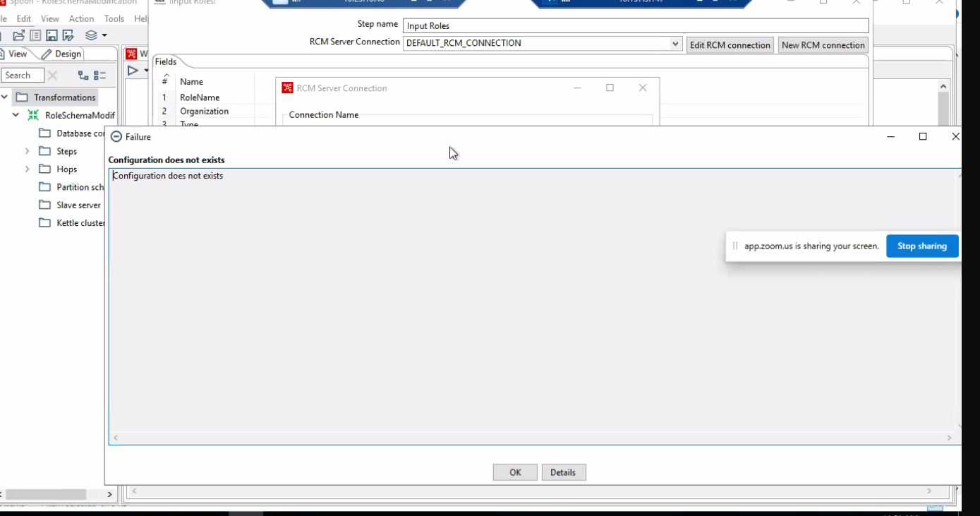Click the Save file toolbar icon

(52, 35)
